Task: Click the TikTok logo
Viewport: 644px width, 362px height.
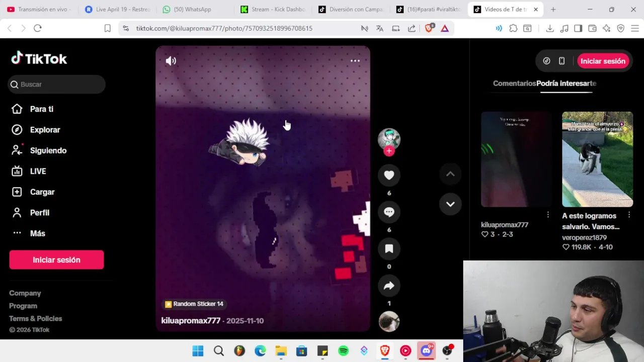Action: point(39,59)
